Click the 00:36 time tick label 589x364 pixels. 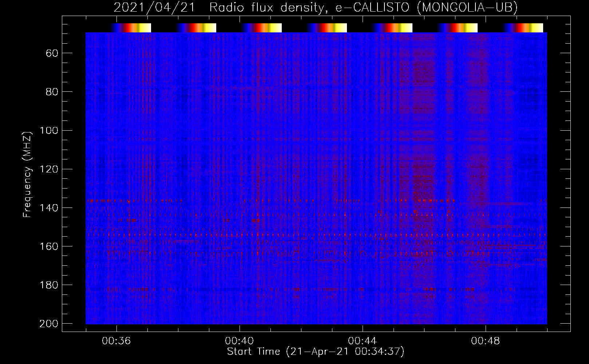[x=116, y=341]
